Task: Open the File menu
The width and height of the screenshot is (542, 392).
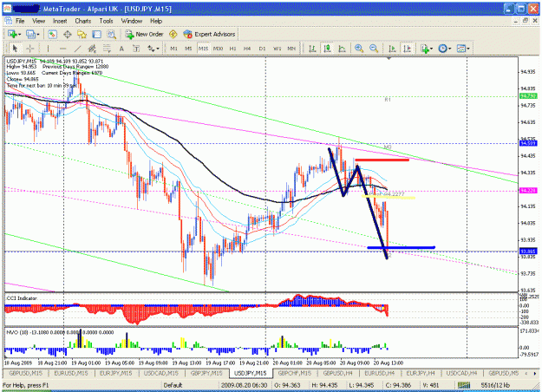Action: (x=20, y=21)
